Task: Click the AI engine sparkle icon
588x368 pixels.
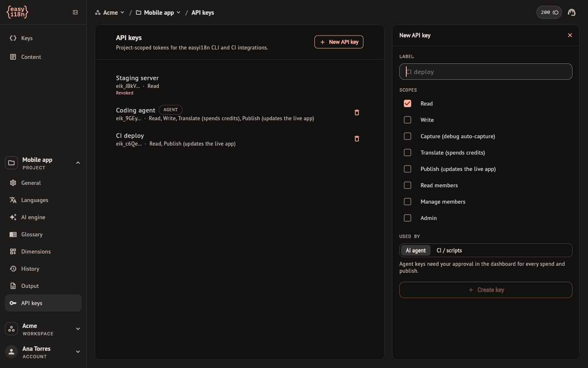Action: 13,217
